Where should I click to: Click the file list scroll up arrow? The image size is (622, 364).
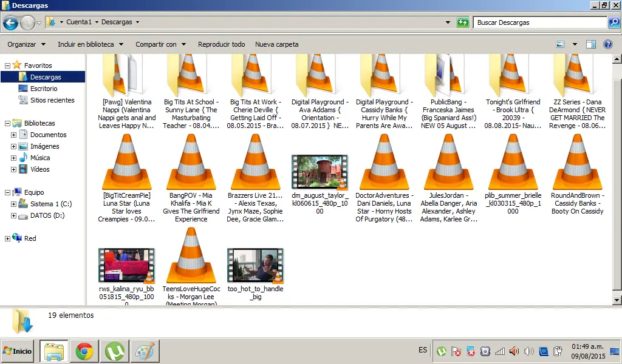pyautogui.click(x=617, y=59)
